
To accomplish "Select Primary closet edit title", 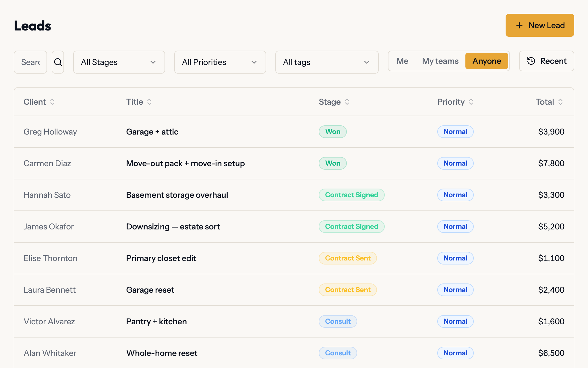I will tap(161, 258).
